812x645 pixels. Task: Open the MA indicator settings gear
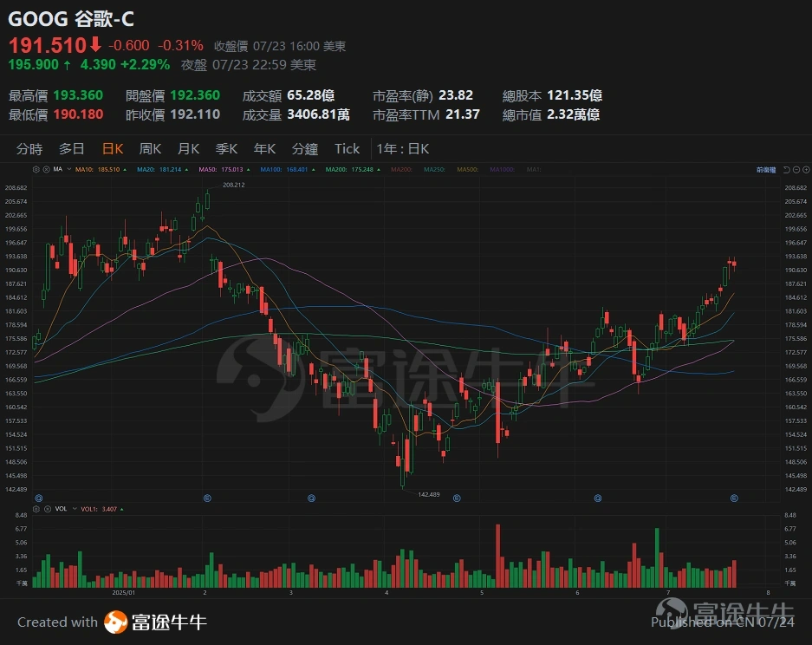click(36, 169)
